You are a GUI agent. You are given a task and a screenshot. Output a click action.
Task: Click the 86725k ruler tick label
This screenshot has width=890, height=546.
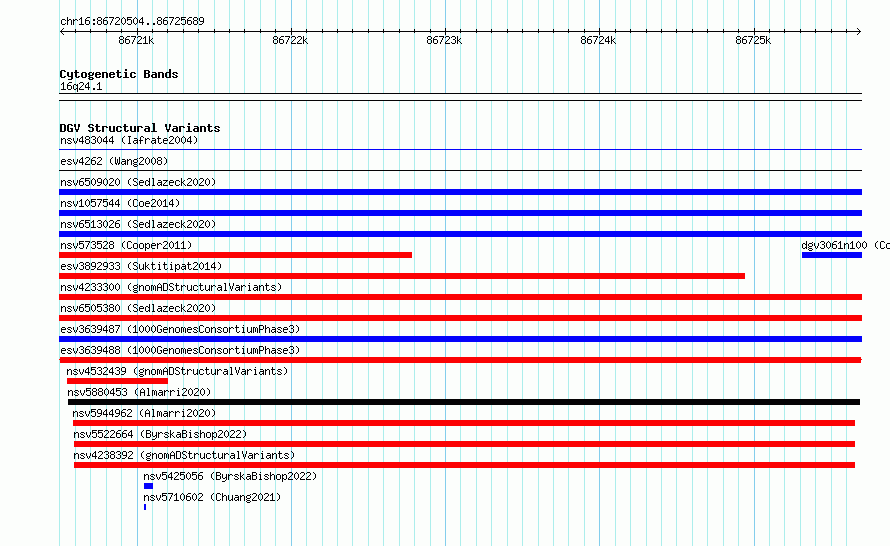point(753,40)
